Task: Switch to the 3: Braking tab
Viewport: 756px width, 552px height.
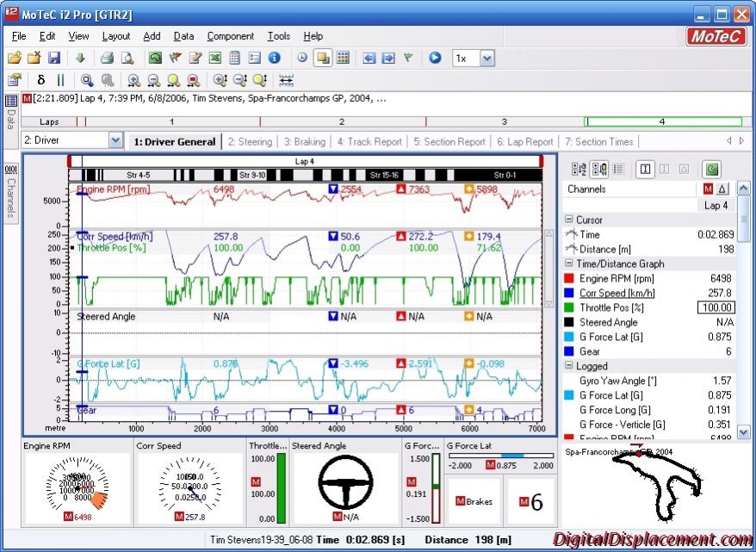Action: tap(304, 141)
